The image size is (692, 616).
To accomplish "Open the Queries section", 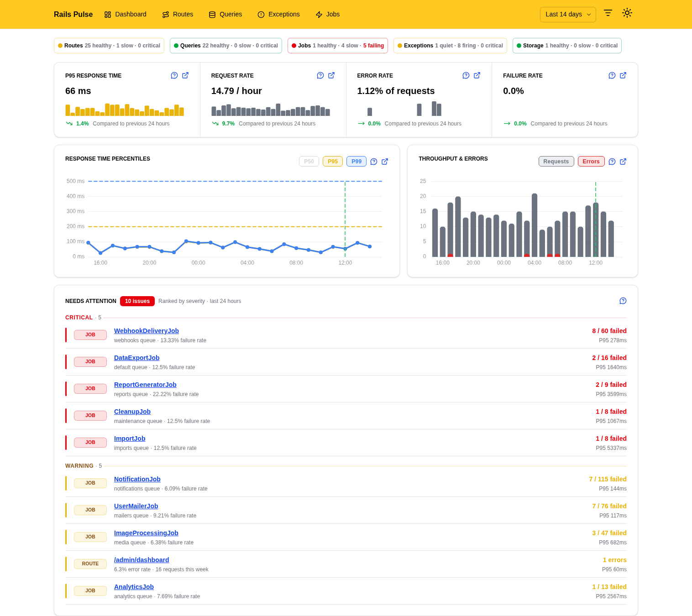I will click(225, 14).
